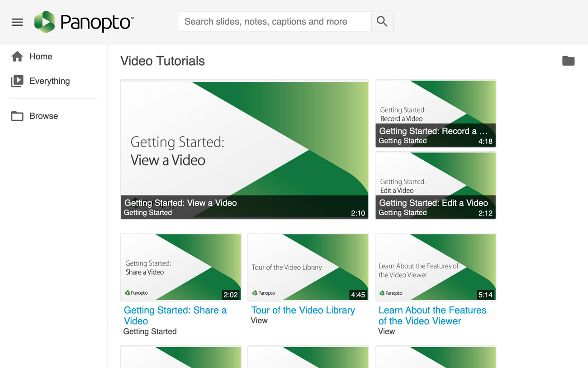The width and height of the screenshot is (588, 368).
Task: Click the Home house icon
Action: [x=17, y=57]
